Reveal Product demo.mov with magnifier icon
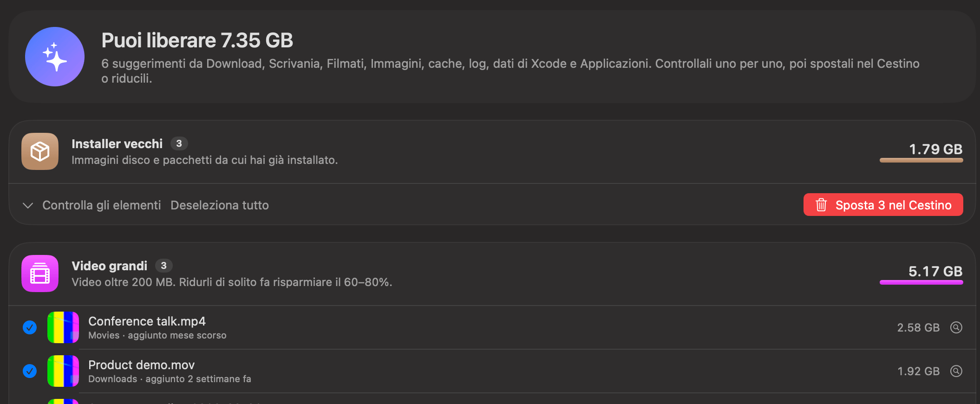 point(956,371)
